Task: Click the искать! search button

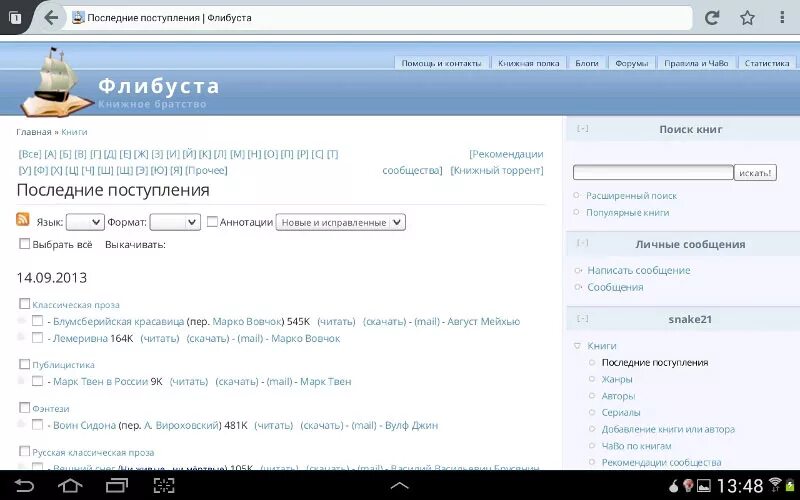Action: click(x=755, y=172)
